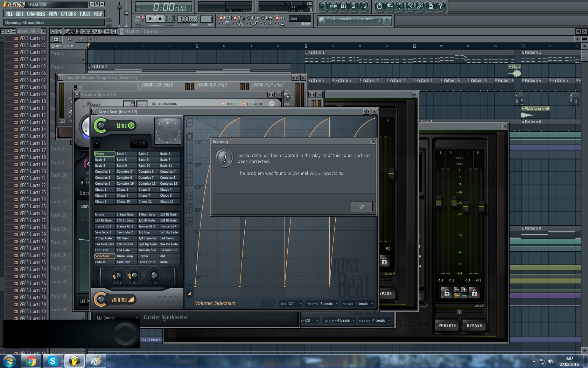Open the OPTIONS menu

68,14
